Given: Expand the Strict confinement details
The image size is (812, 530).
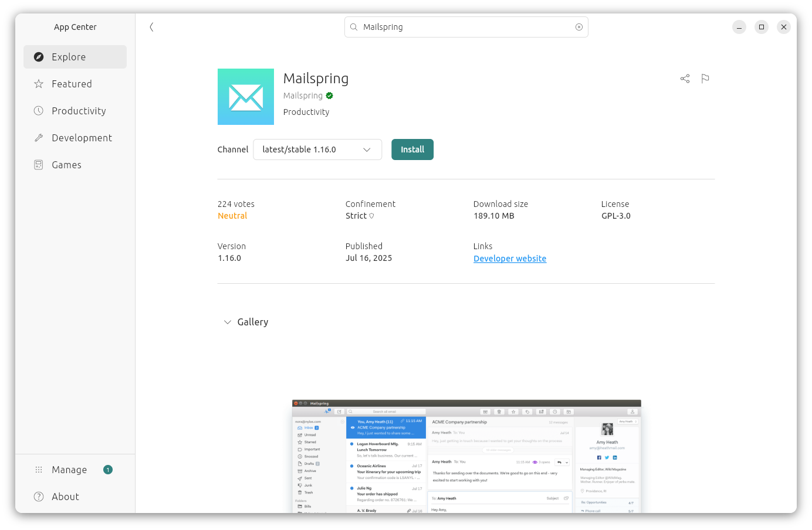Looking at the screenshot, I should pyautogui.click(x=372, y=215).
